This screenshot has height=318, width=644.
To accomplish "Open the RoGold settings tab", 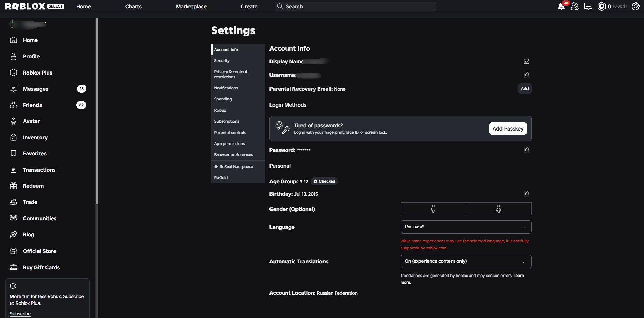I will pos(238,178).
